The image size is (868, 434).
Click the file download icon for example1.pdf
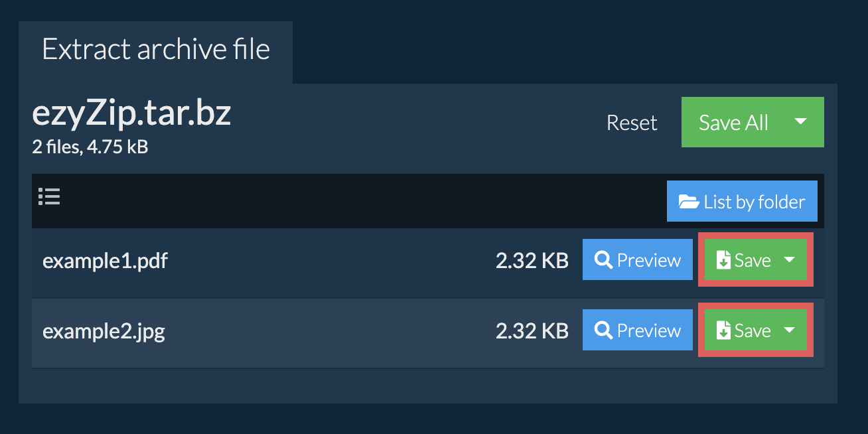coord(723,261)
